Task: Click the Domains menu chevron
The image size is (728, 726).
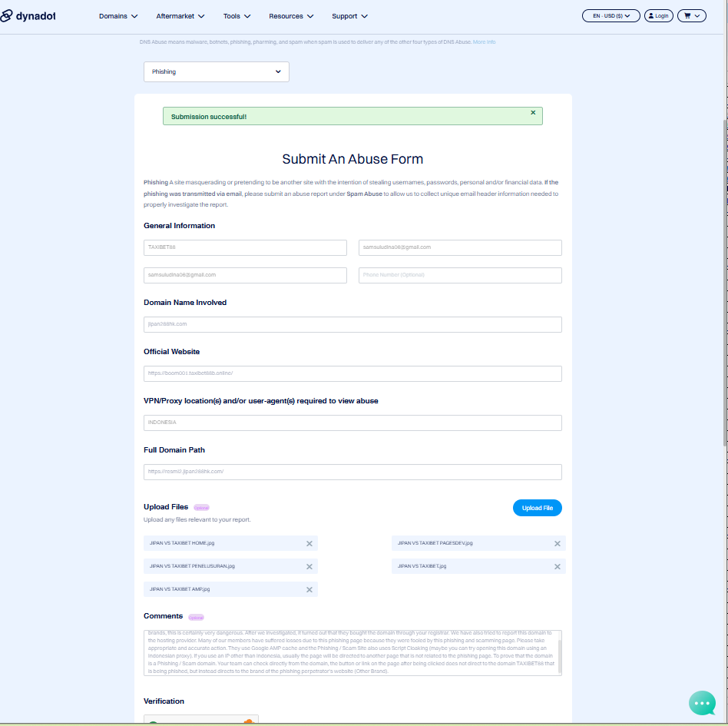Action: [x=134, y=16]
